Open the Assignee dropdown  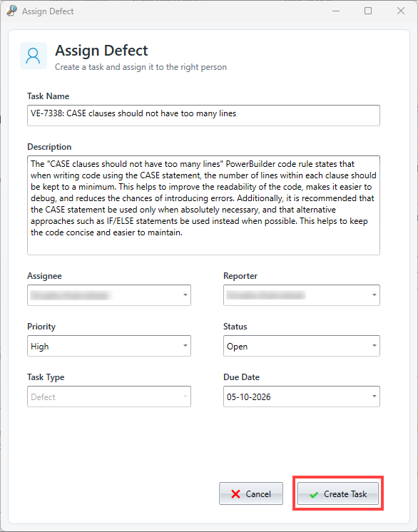(109, 295)
